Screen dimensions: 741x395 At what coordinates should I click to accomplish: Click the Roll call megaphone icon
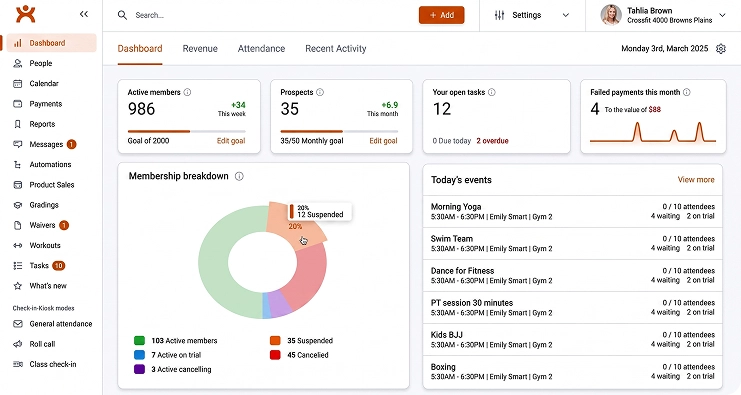pos(17,344)
